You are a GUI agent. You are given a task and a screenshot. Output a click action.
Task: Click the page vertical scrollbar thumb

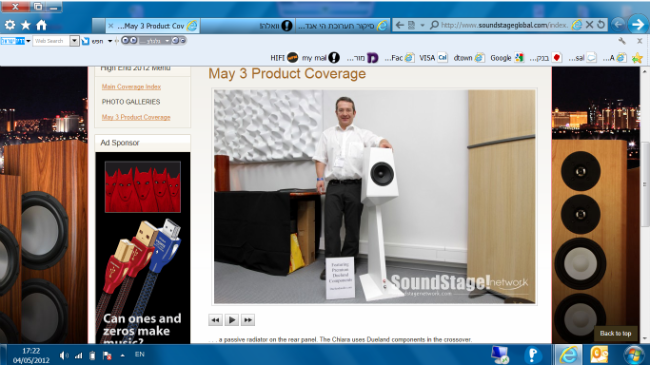point(645,184)
